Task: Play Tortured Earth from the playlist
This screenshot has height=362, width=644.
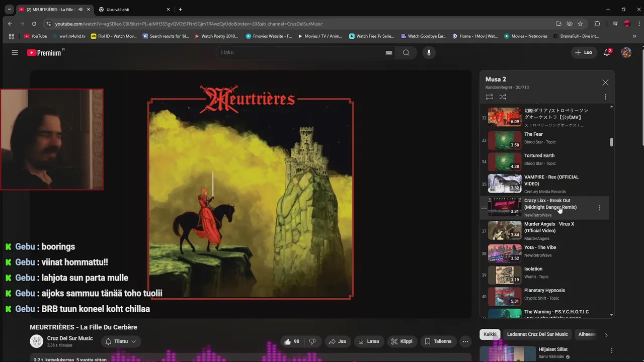Action: [x=545, y=161]
